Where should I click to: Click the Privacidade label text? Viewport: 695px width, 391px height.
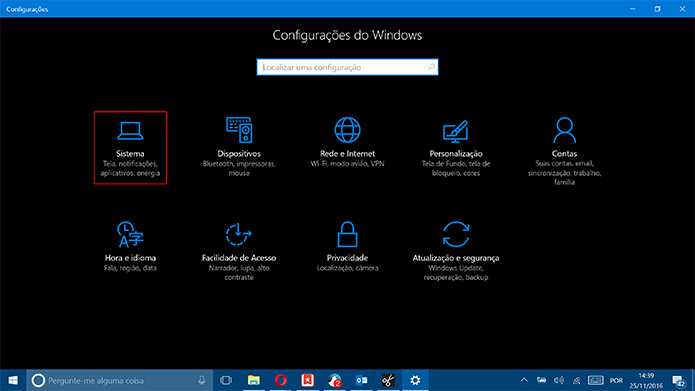[348, 258]
